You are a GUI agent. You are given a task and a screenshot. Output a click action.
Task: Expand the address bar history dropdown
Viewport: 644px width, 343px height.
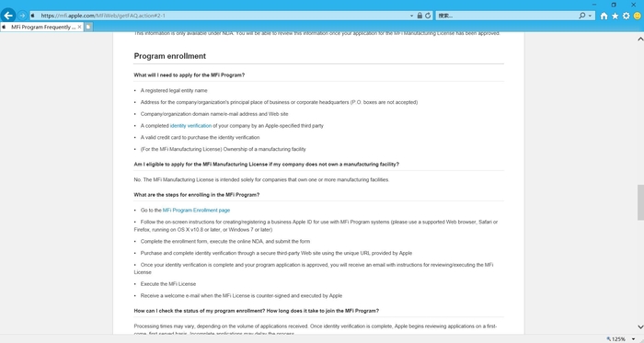[x=411, y=16]
